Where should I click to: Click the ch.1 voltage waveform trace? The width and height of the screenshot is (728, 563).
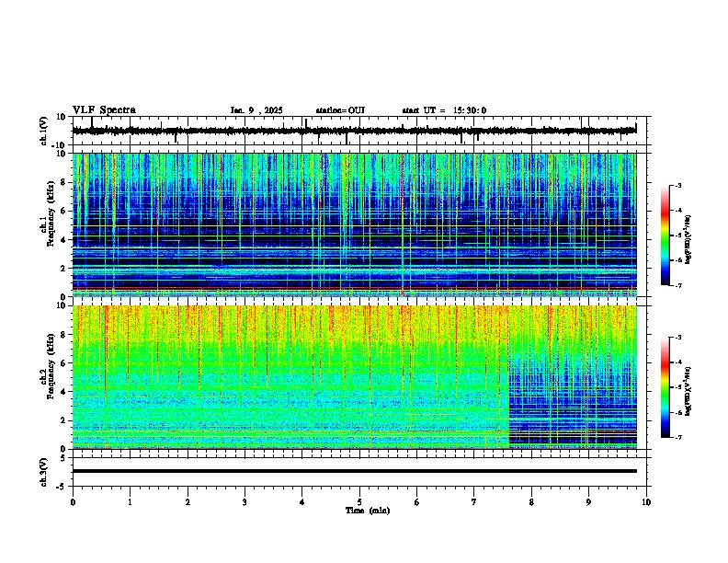point(354,131)
